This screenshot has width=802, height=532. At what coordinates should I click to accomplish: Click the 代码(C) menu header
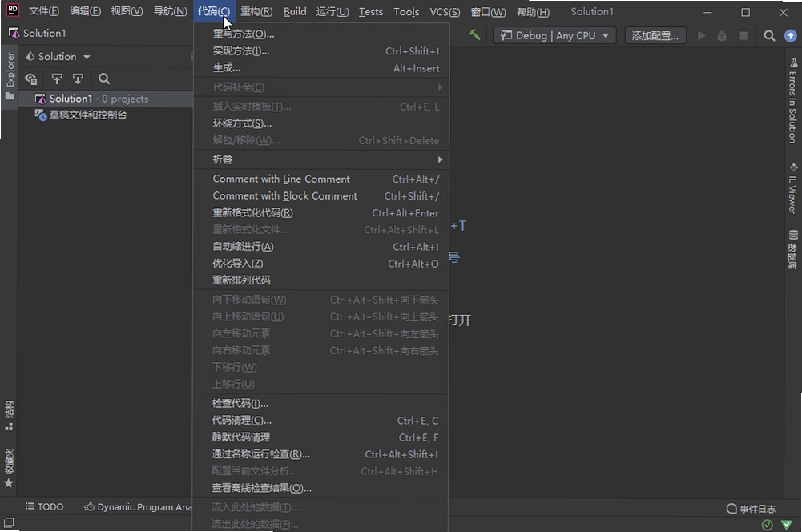pyautogui.click(x=214, y=11)
